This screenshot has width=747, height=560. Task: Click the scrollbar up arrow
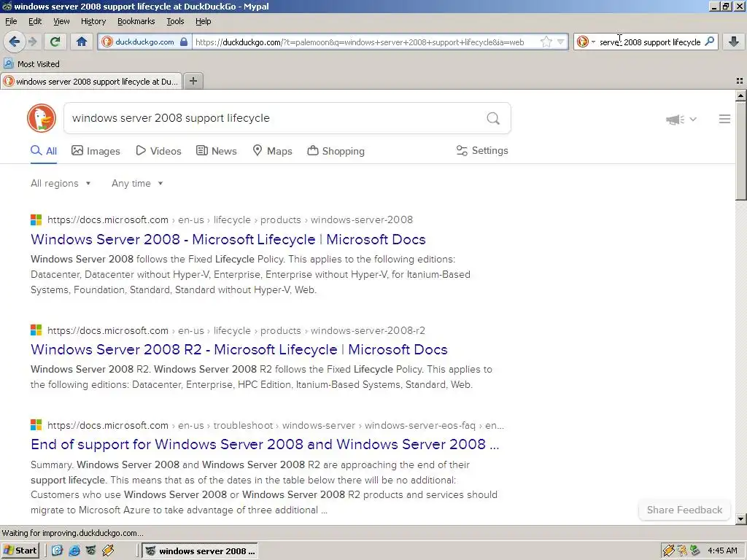pos(740,96)
